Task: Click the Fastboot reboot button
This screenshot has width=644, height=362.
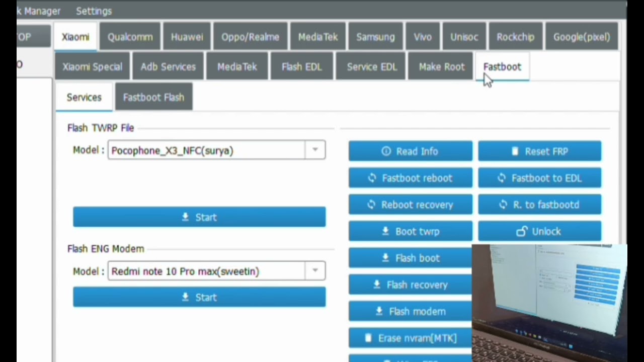Action: tap(411, 178)
